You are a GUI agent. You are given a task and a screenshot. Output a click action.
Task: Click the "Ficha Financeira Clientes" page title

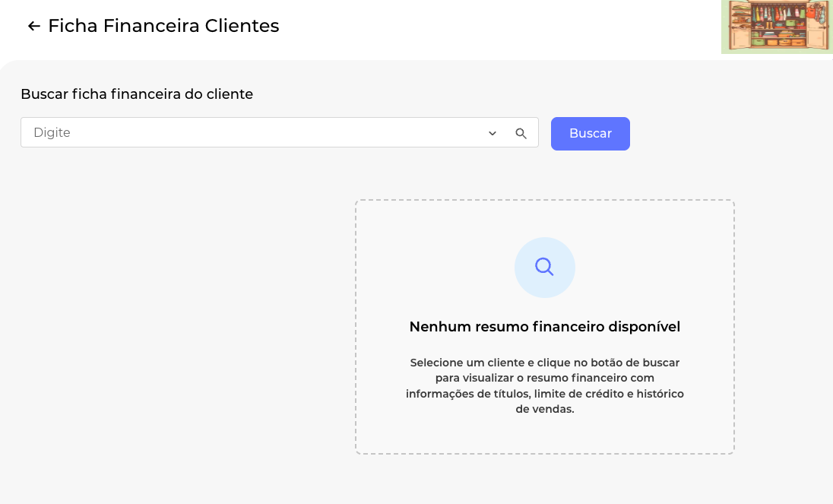pyautogui.click(x=163, y=26)
